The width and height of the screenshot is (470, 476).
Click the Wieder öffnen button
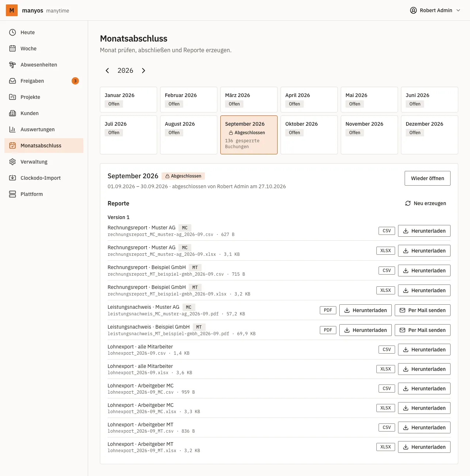pyautogui.click(x=427, y=178)
